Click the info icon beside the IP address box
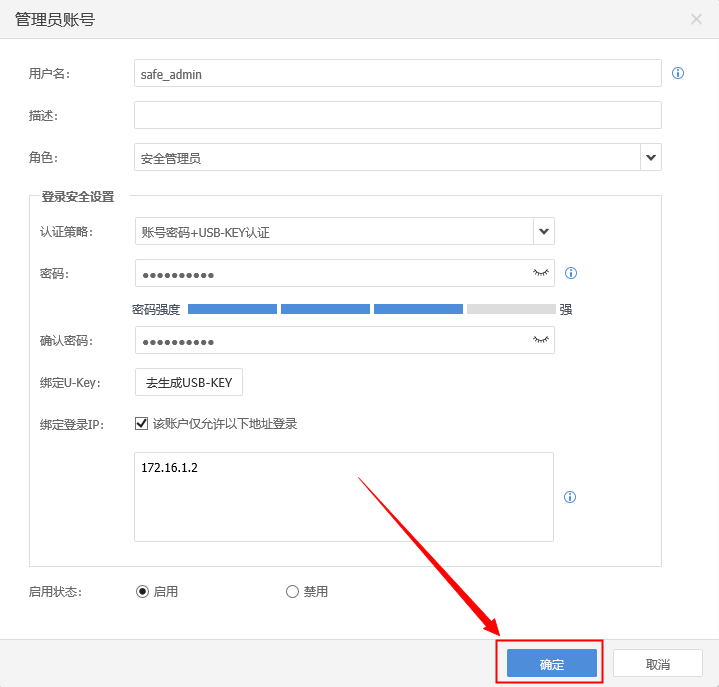This screenshot has width=719, height=687. coord(570,497)
